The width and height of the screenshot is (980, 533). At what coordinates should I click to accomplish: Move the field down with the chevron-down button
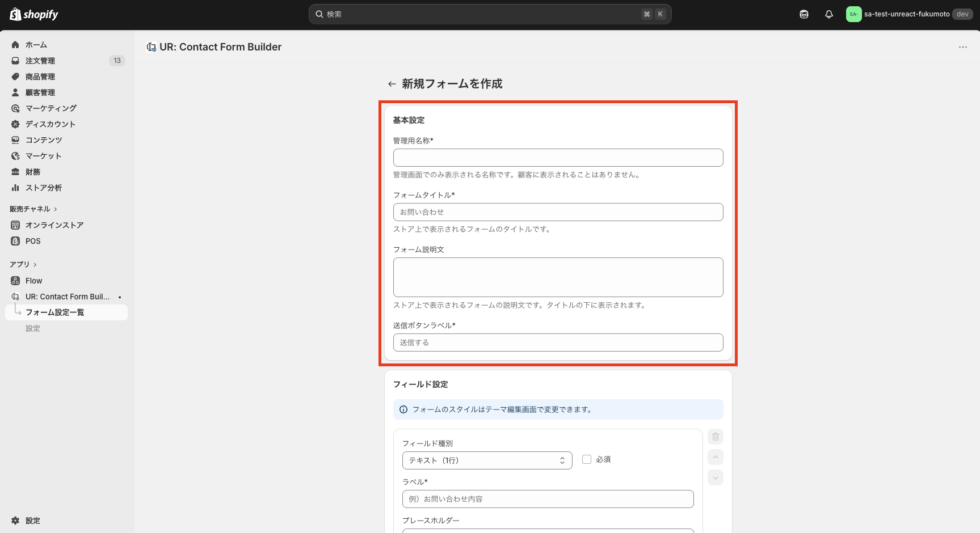tap(716, 477)
